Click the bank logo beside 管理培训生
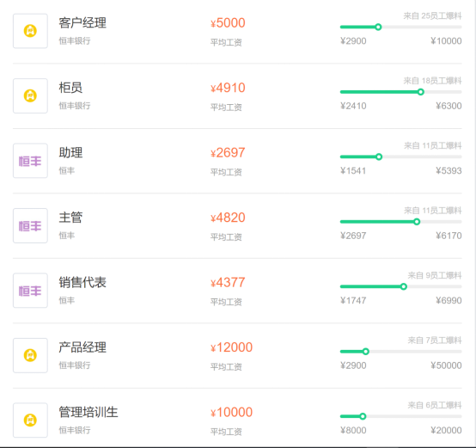Viewport: 476px width, 448px height. point(30,420)
